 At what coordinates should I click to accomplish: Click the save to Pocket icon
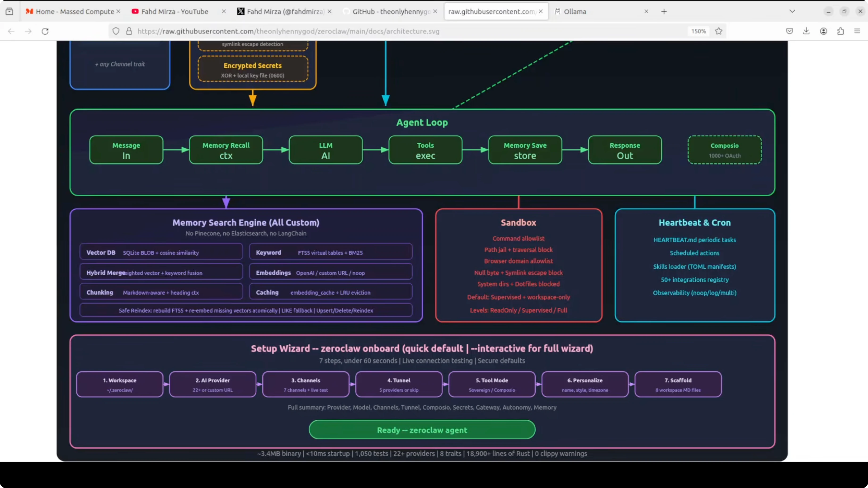click(789, 31)
